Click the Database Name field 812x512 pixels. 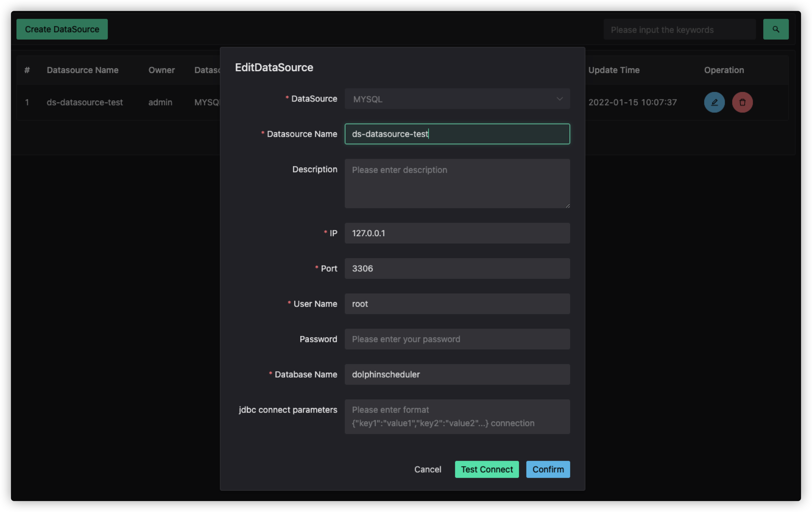click(457, 374)
